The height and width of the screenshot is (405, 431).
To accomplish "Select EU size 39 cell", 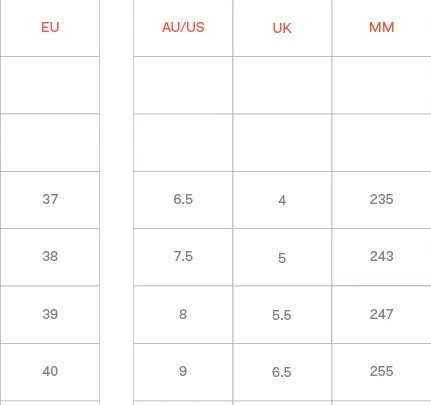I will (50, 314).
